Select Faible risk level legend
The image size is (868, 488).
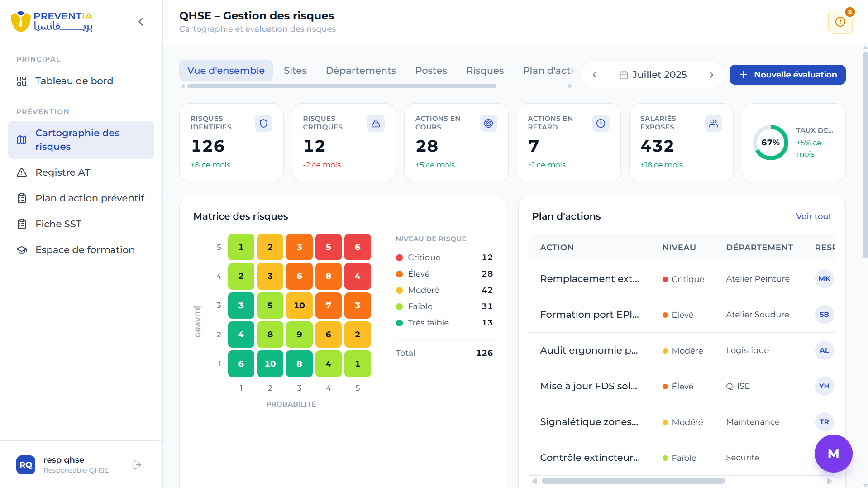click(x=444, y=306)
